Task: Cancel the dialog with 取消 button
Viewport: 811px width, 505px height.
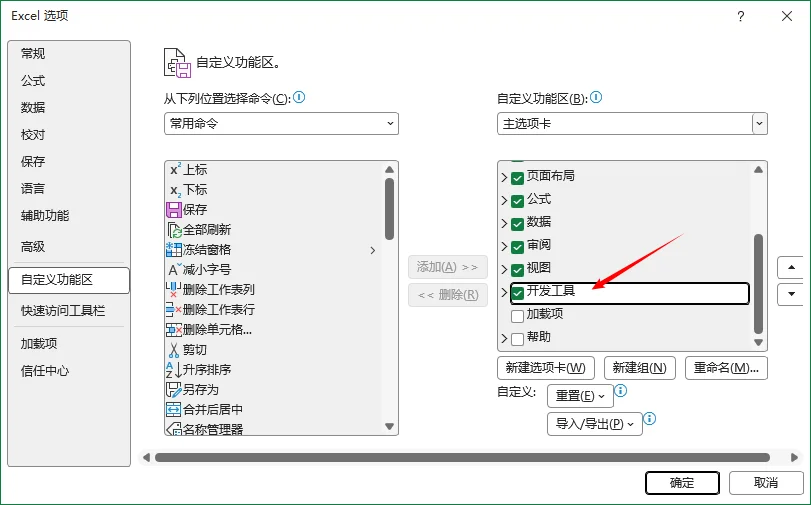Action: (766, 483)
